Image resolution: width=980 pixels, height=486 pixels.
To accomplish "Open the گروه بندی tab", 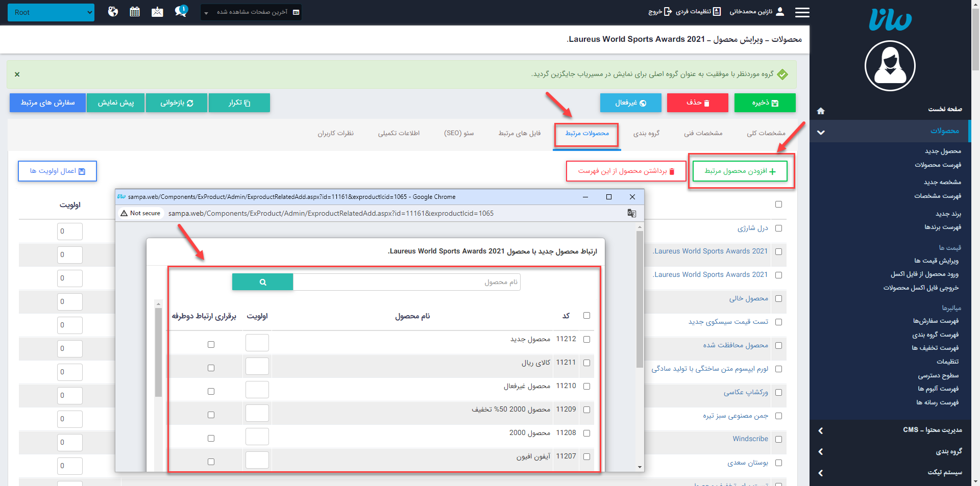I will point(646,133).
